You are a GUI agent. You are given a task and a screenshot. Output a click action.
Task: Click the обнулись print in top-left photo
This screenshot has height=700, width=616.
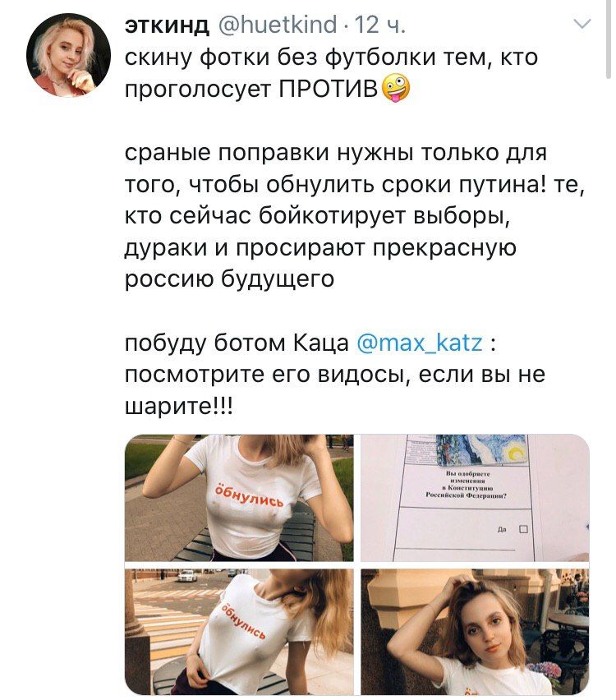pos(249,496)
